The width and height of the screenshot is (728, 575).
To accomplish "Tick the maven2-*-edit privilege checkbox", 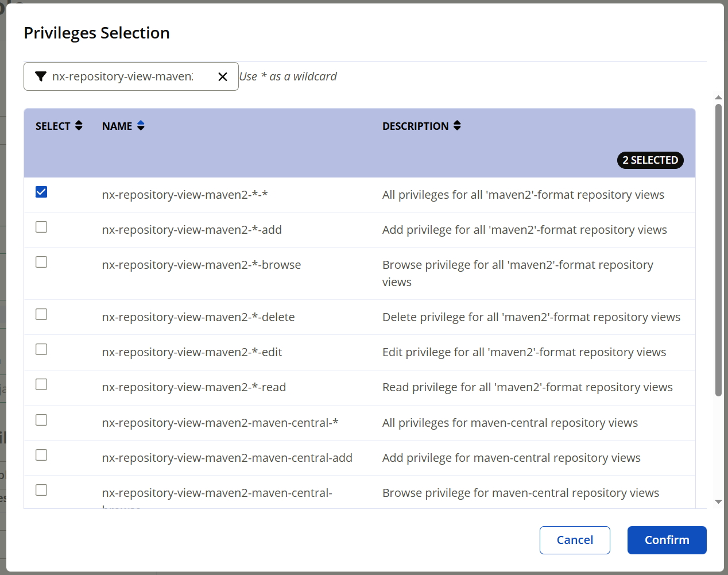I will pyautogui.click(x=41, y=349).
